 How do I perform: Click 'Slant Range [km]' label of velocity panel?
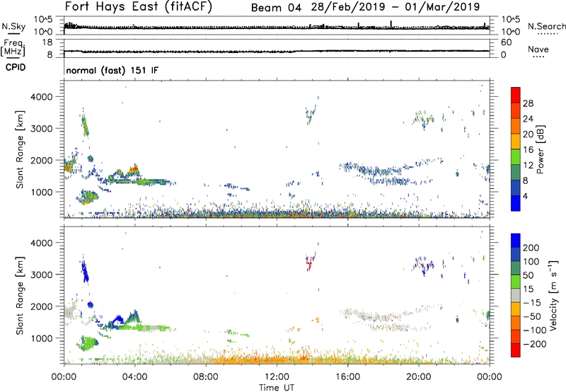click(x=20, y=295)
